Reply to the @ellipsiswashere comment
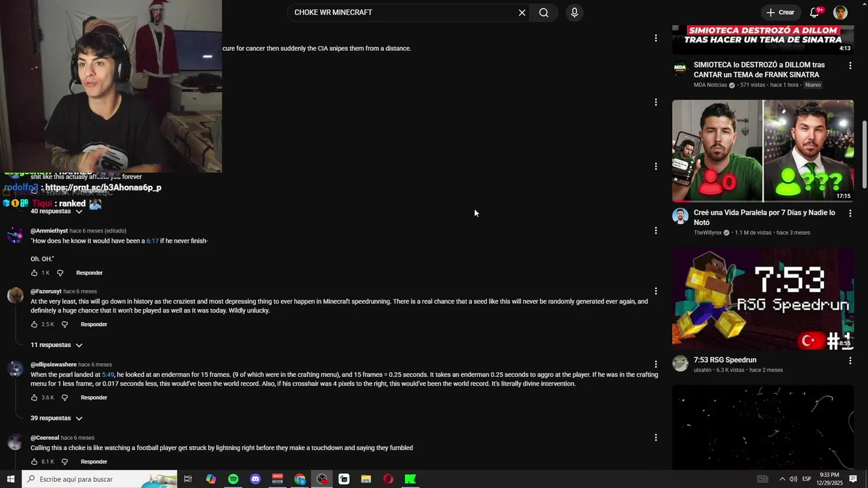This screenshot has width=868, height=488. coord(94,398)
